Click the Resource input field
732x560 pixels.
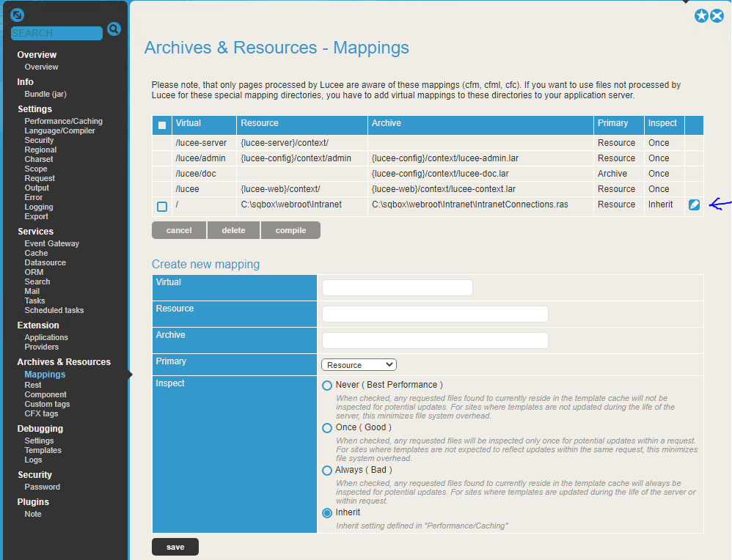[435, 314]
